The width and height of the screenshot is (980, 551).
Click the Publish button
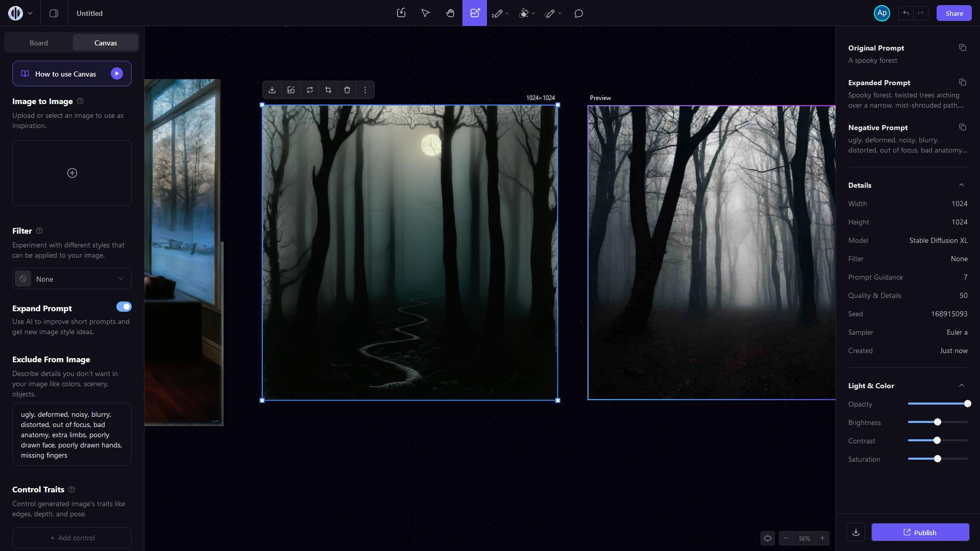click(920, 532)
